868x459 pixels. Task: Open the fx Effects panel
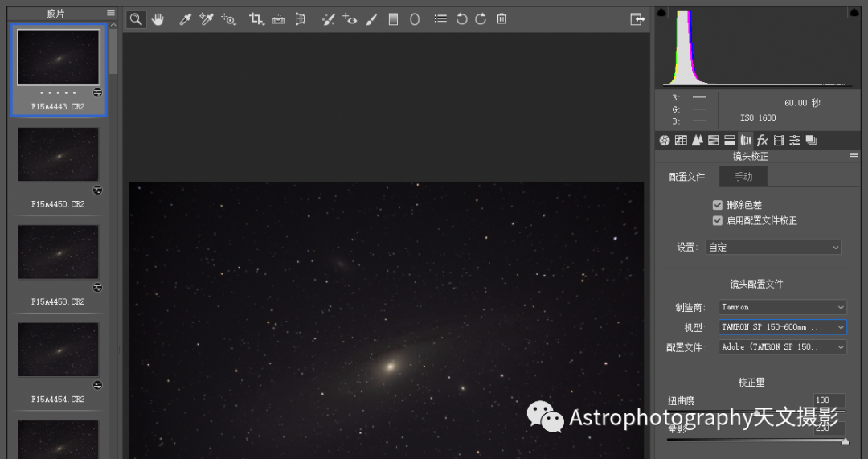(762, 141)
